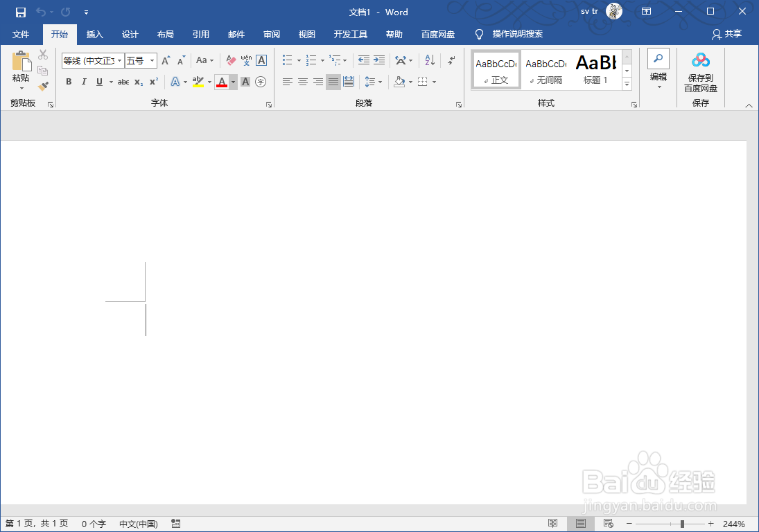The image size is (759, 532).
Task: Expand the styles gallery More arrow
Action: pyautogui.click(x=627, y=84)
